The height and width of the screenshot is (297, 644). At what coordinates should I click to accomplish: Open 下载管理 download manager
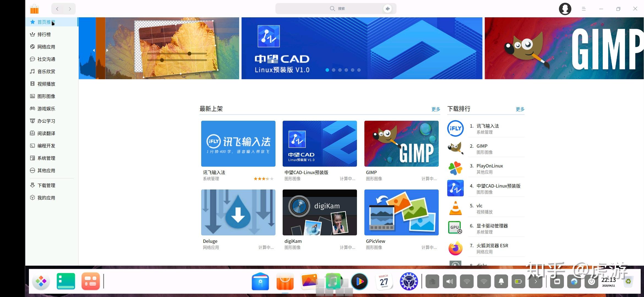coord(46,185)
